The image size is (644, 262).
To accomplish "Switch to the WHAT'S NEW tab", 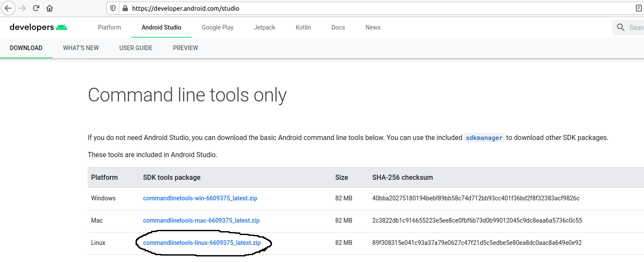I will click(81, 48).
